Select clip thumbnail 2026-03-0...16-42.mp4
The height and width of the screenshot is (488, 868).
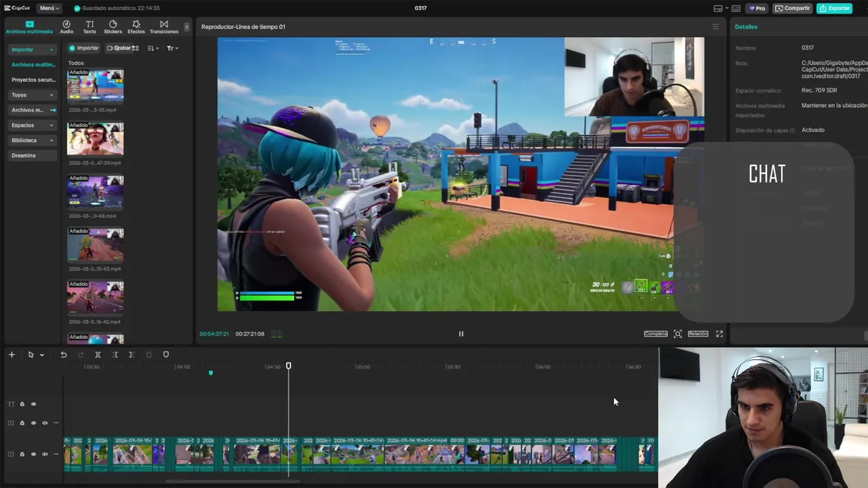point(95,298)
